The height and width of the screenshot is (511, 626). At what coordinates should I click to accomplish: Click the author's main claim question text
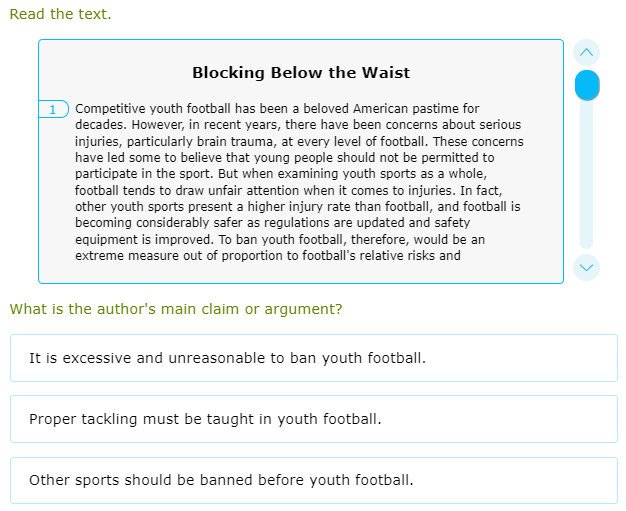(x=176, y=309)
